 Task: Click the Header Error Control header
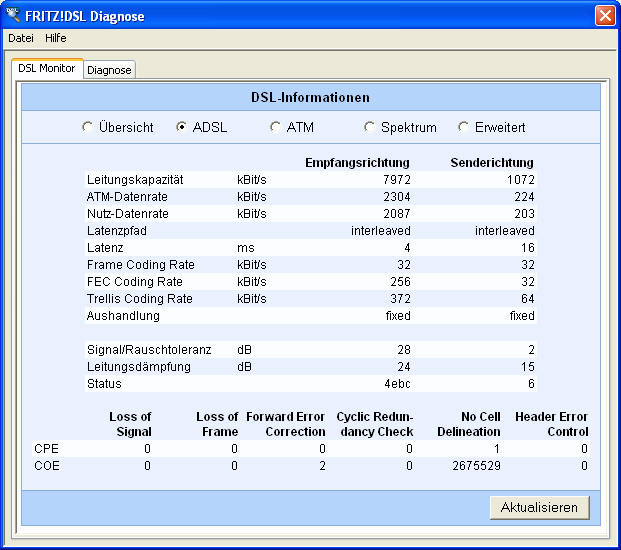point(552,424)
